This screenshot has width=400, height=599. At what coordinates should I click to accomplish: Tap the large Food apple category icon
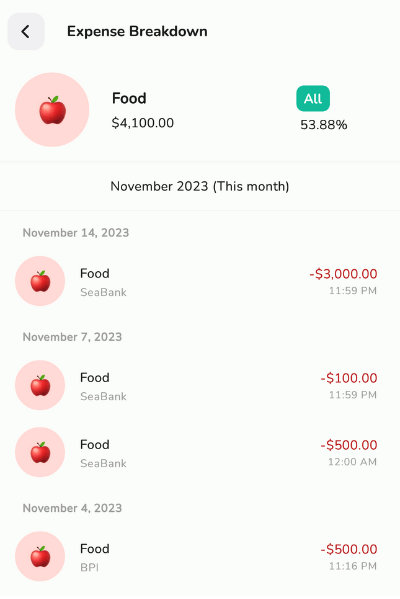pyautogui.click(x=52, y=110)
